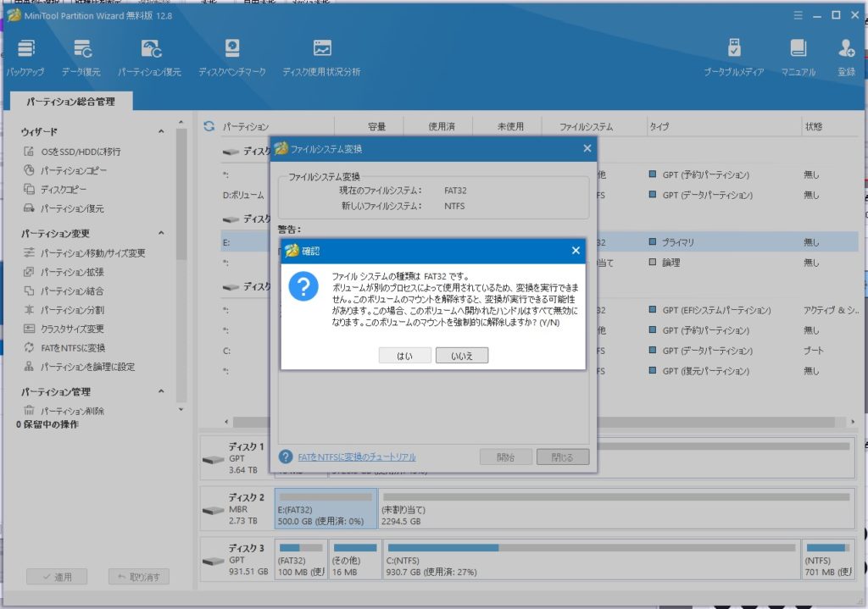Open ディスク使用状況分析 (Space Analyzer) icon
868x609 pixels.
click(321, 57)
